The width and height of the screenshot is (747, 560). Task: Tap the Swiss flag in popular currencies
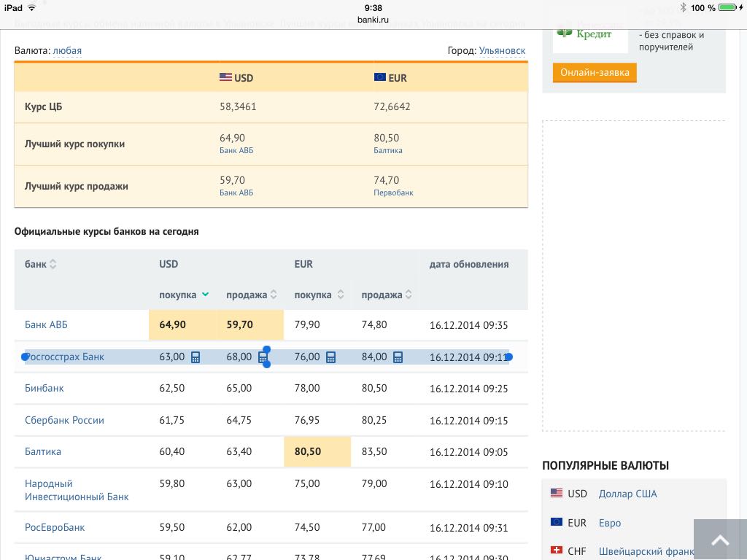tap(557, 551)
